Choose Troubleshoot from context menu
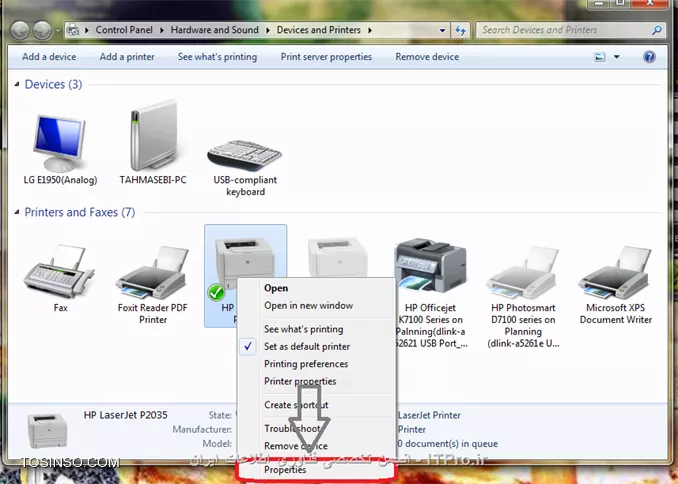Viewport: 678px width, 484px height. coord(317,428)
